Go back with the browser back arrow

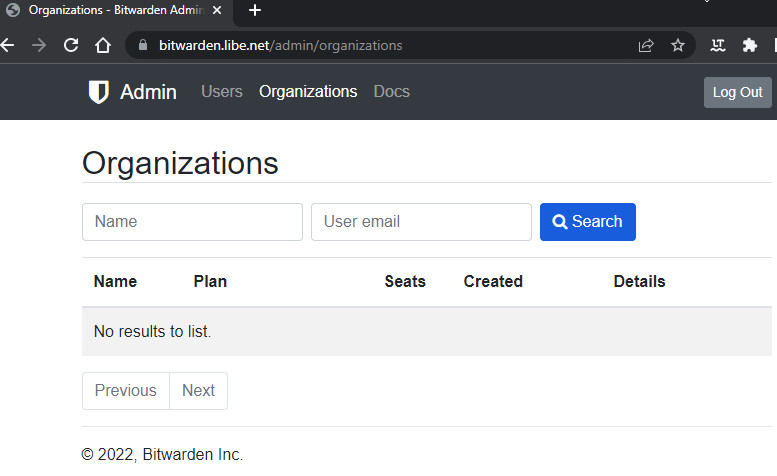click(x=8, y=45)
